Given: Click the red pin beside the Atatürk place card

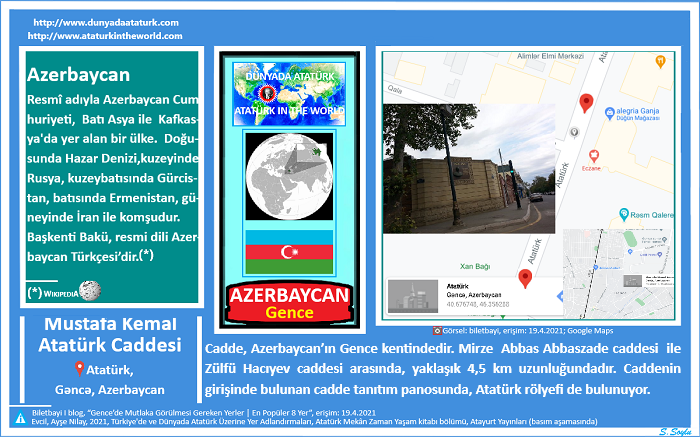Looking at the screenshot, I should click(525, 279).
